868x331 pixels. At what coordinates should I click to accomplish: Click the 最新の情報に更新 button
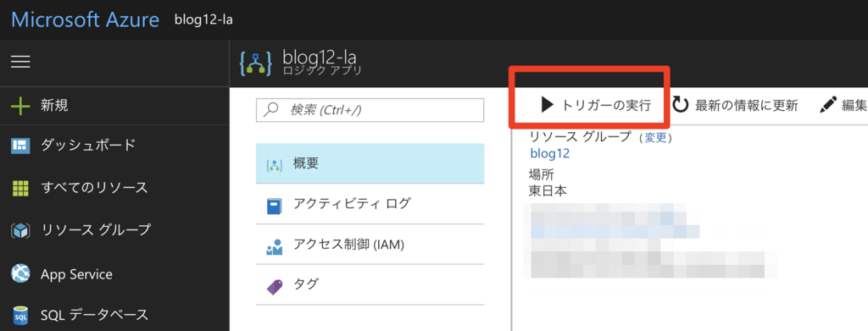(x=735, y=105)
